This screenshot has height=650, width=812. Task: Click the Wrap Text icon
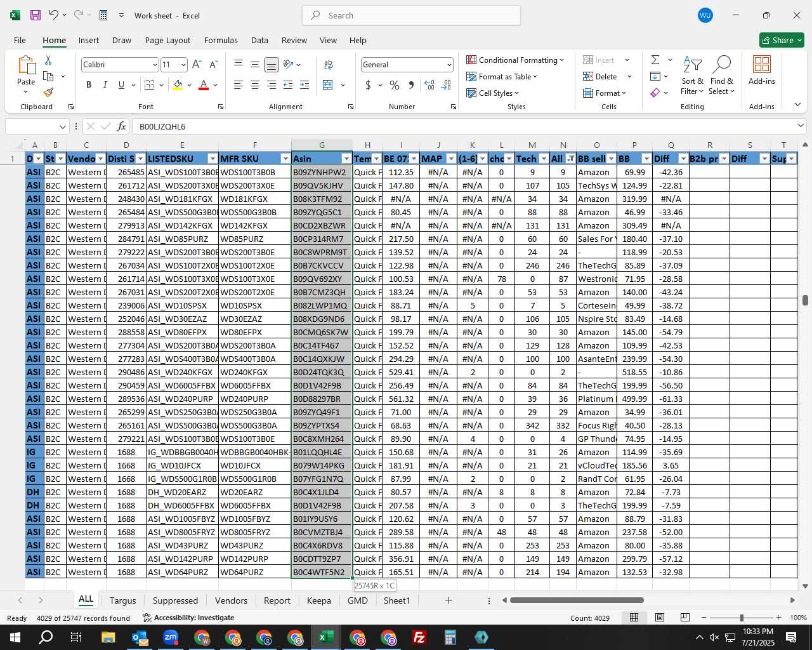point(329,64)
